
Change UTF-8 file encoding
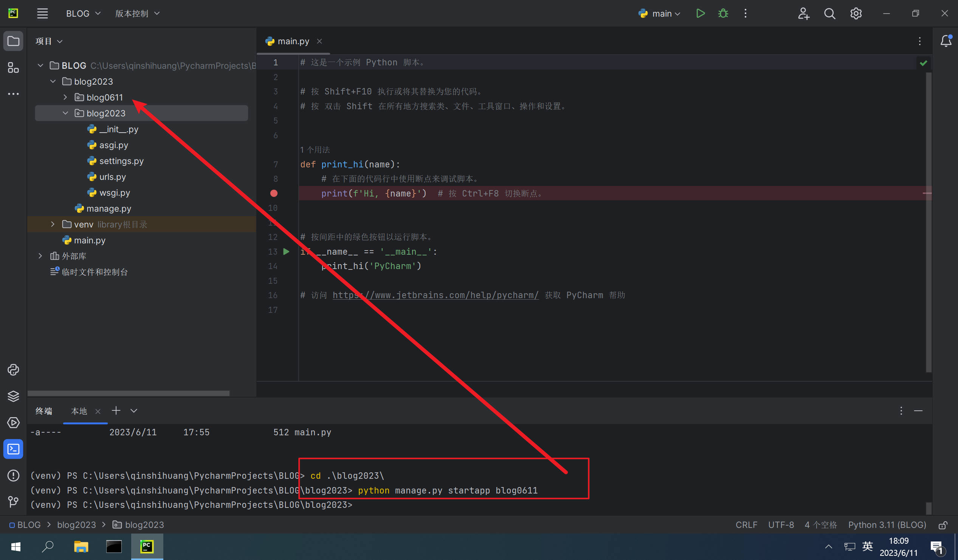click(781, 525)
